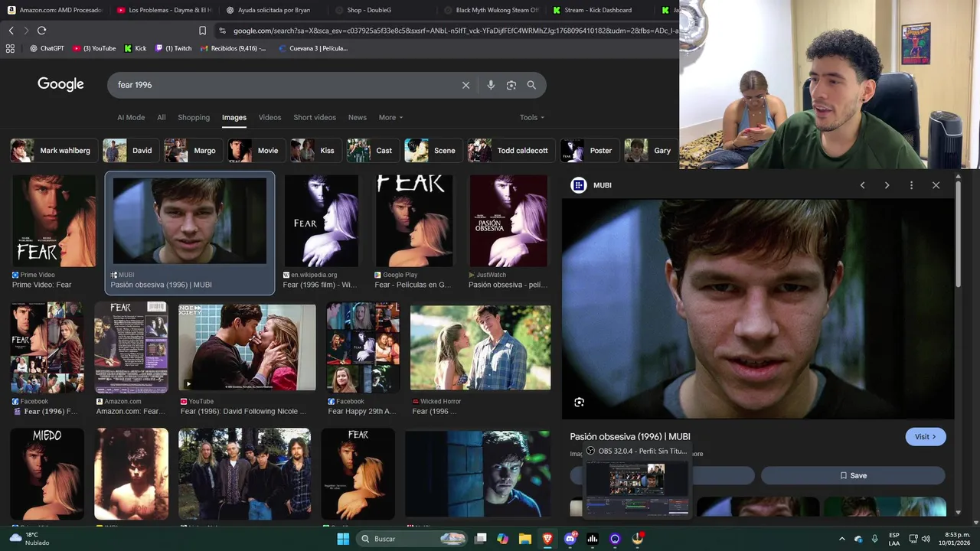Expand the Tools dropdown
Image resolution: width=980 pixels, height=551 pixels.
pyautogui.click(x=532, y=117)
